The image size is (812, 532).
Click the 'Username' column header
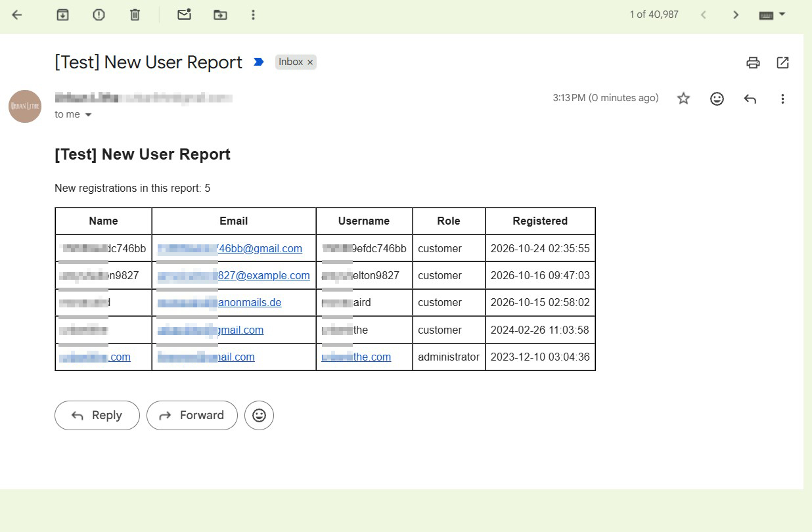(364, 221)
